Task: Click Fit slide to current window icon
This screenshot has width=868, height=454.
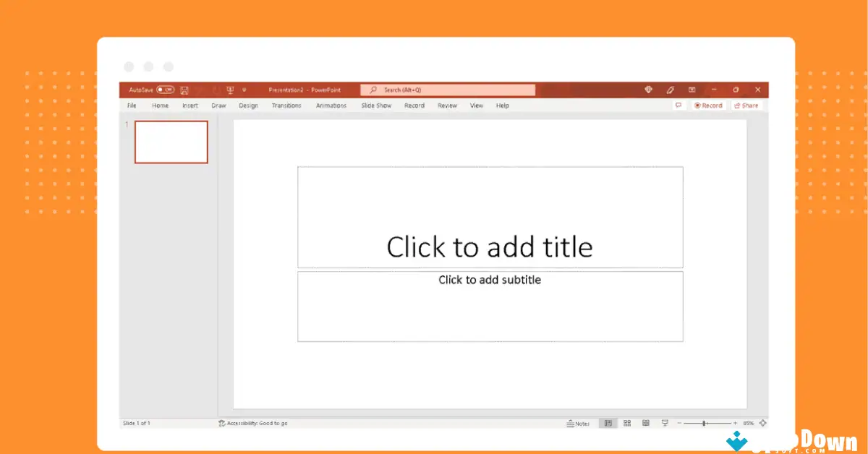Action: tap(762, 423)
